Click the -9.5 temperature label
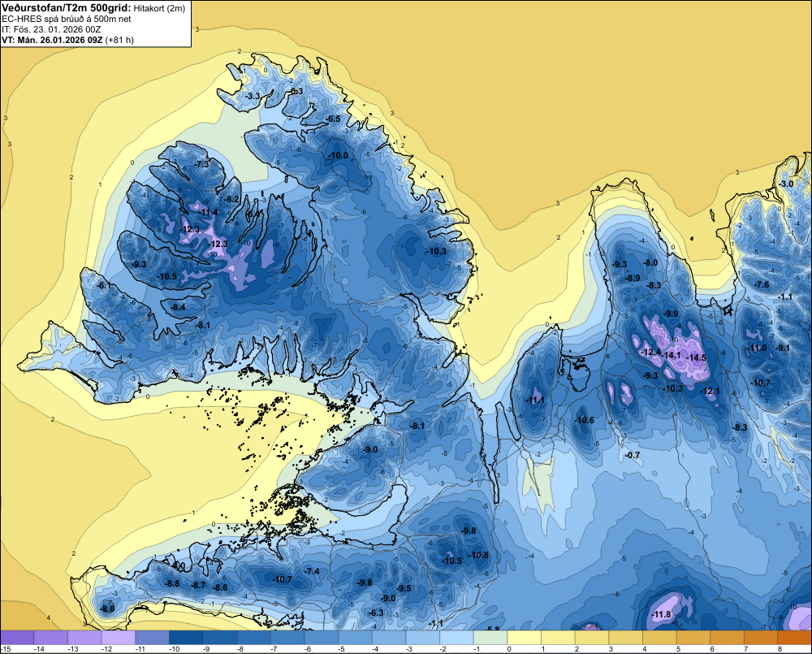 [x=404, y=589]
